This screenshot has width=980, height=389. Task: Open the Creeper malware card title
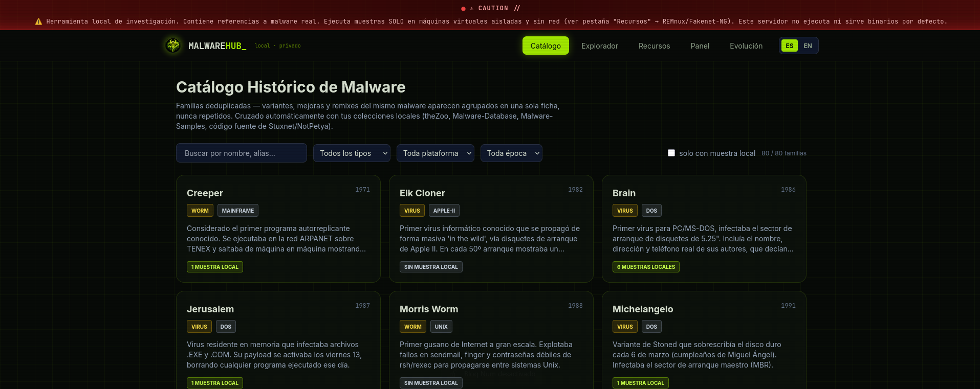pos(205,193)
